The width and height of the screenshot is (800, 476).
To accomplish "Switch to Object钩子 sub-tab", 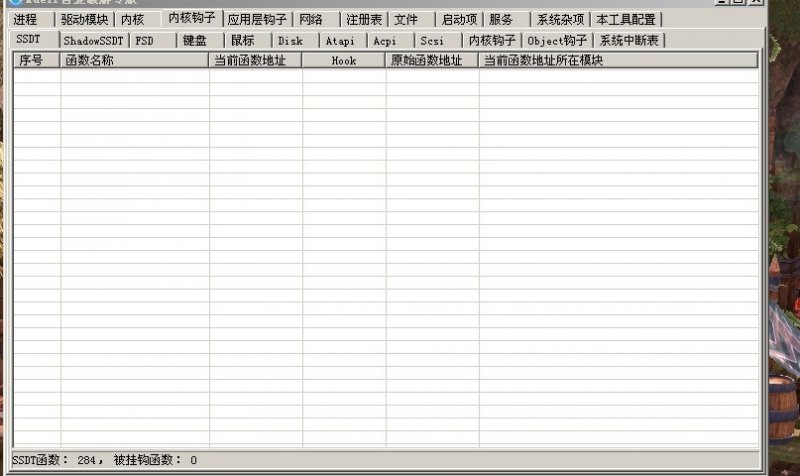I will [x=557, y=41].
